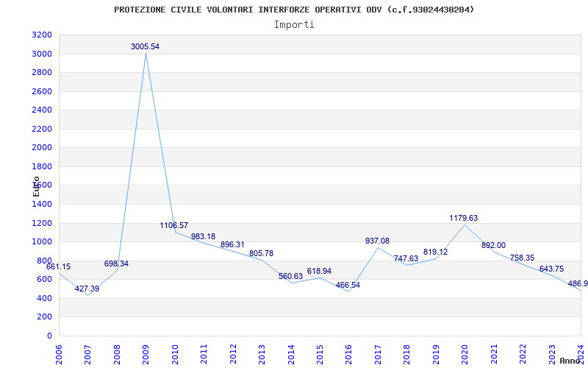The height and width of the screenshot is (368, 588).
Task: Click the x-axis year 2021
Action: [x=494, y=355]
